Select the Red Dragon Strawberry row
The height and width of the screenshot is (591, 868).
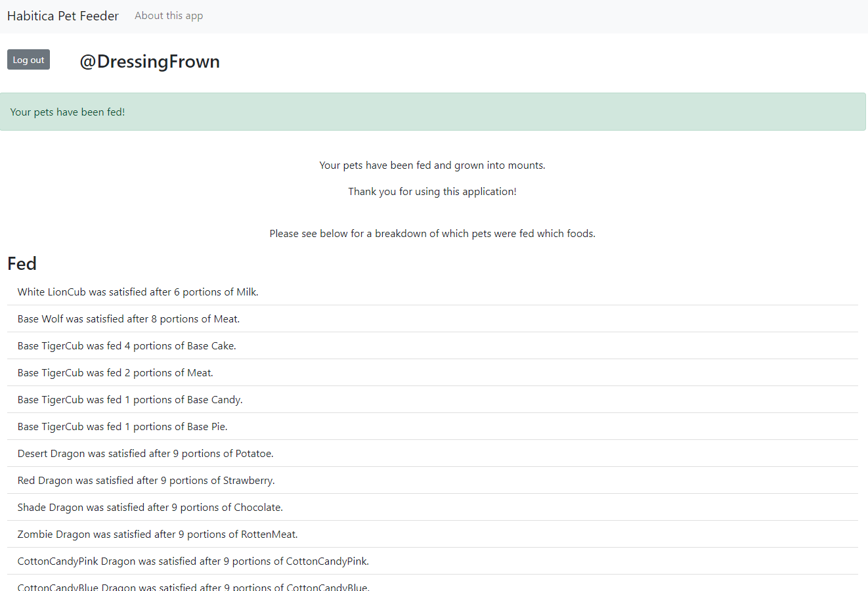coord(432,481)
